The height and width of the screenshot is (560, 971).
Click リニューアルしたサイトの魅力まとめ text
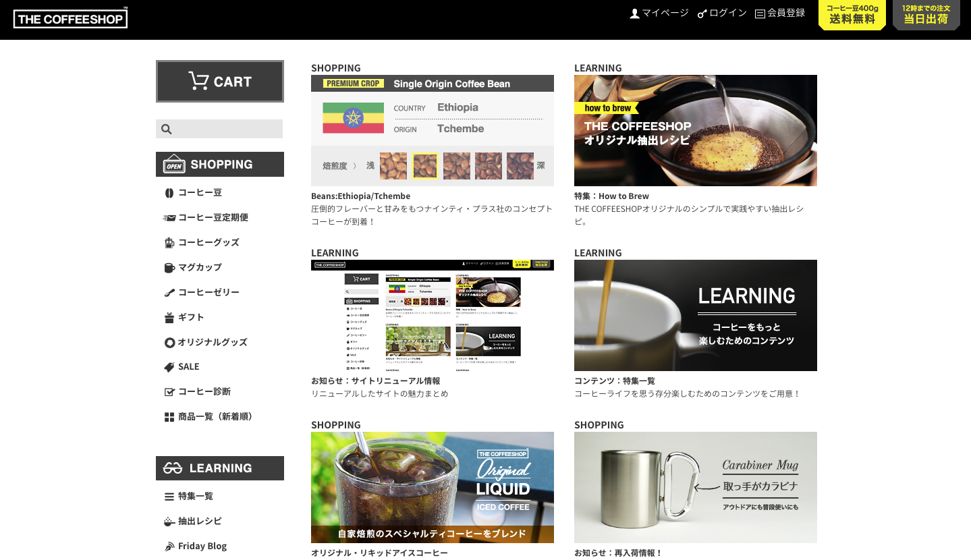click(379, 394)
